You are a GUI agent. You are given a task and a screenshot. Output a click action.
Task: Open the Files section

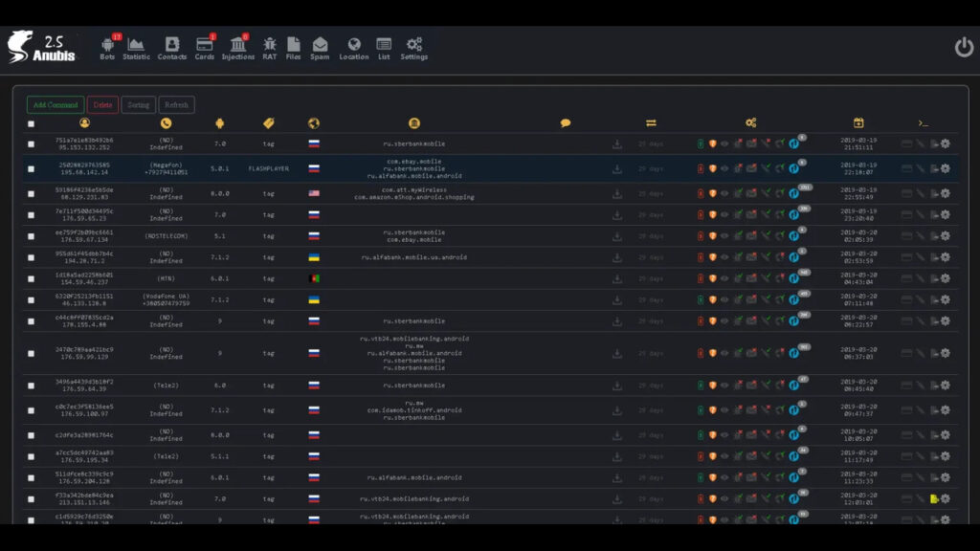(x=293, y=48)
